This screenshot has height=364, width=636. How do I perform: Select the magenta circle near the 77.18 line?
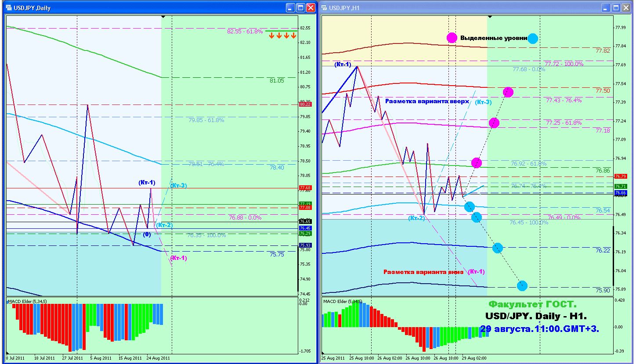click(x=494, y=123)
